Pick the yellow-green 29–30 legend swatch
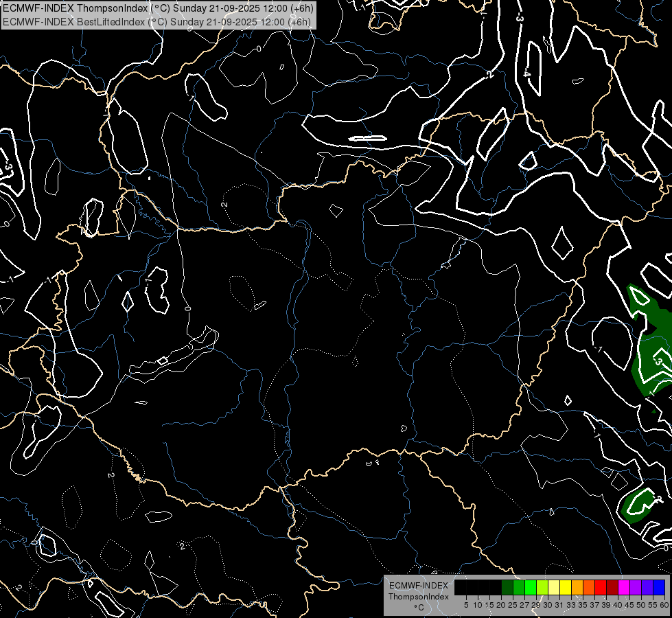Viewport: 672px width, 618px height. pyautogui.click(x=542, y=587)
